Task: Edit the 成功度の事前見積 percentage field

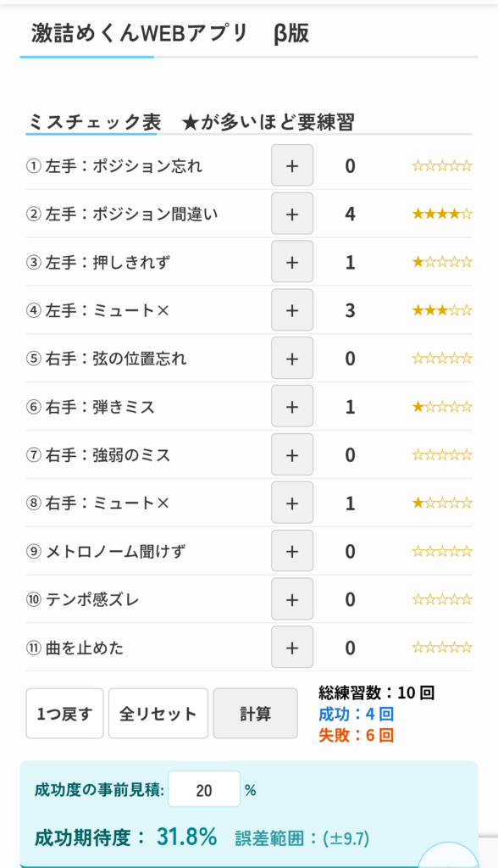Action: [204, 789]
